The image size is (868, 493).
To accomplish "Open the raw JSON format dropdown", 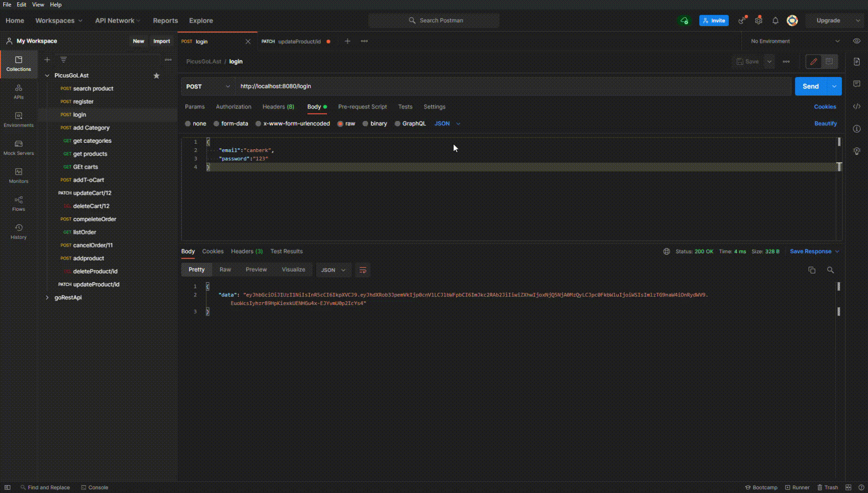I will coord(447,124).
